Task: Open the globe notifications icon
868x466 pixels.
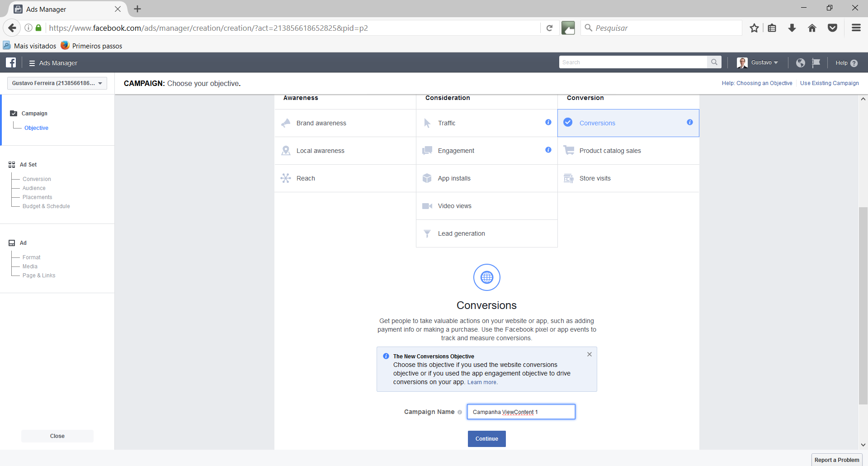Action: pos(800,63)
